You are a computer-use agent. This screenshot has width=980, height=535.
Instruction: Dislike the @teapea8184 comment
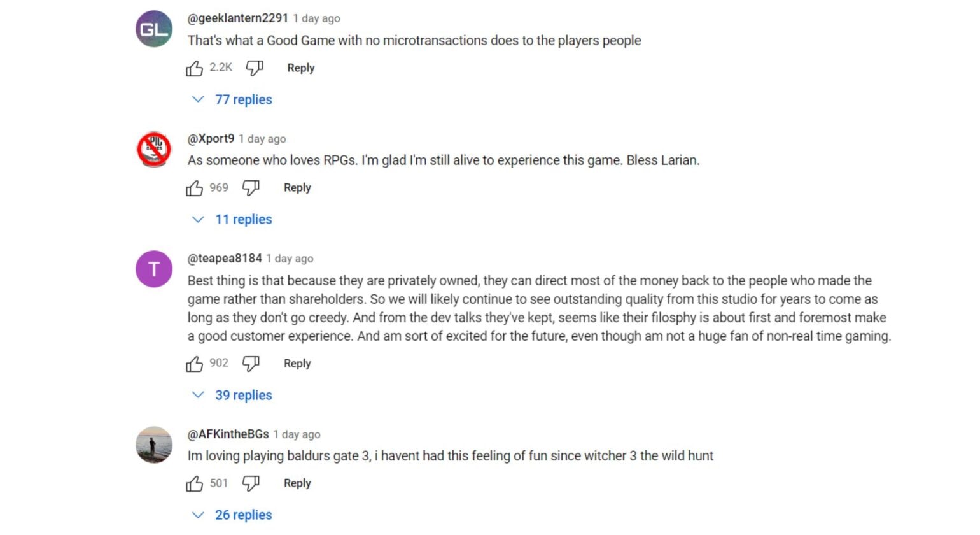pos(251,364)
